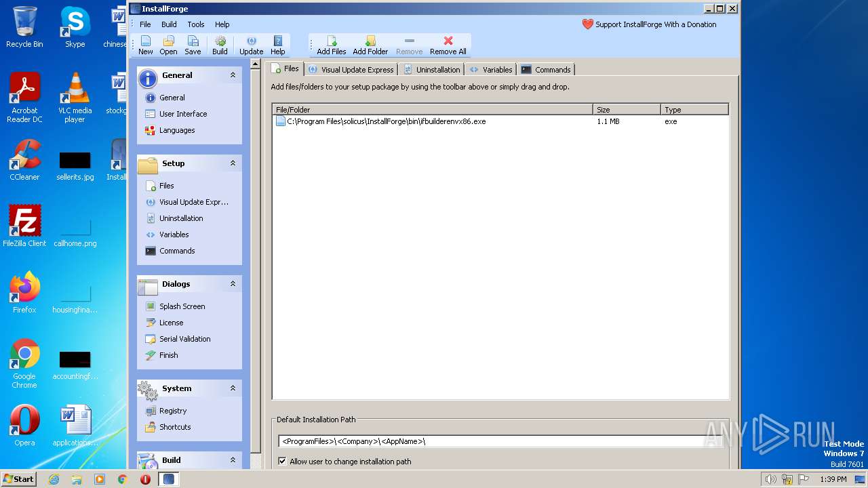Click the sidebar scrollbar up arrow
This screenshot has height=488, width=868.
coord(256,64)
